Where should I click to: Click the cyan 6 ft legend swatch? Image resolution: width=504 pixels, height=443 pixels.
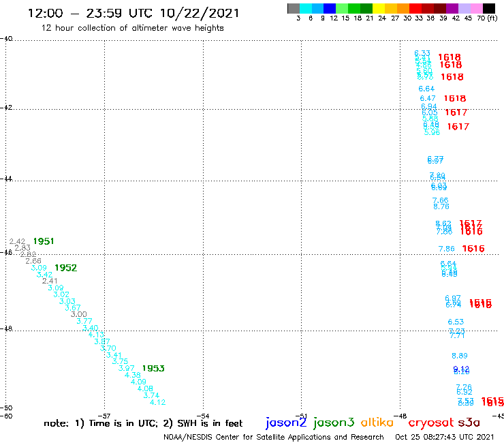click(x=305, y=8)
